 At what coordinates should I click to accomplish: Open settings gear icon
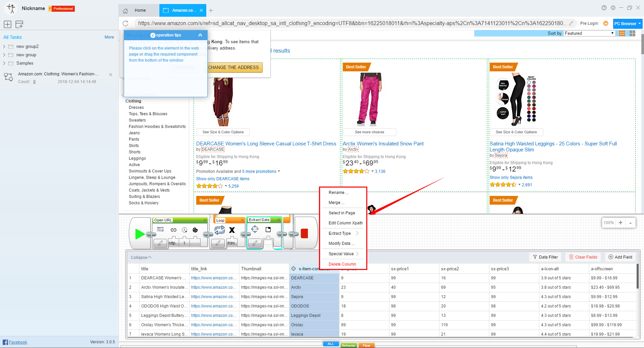pos(613,8)
